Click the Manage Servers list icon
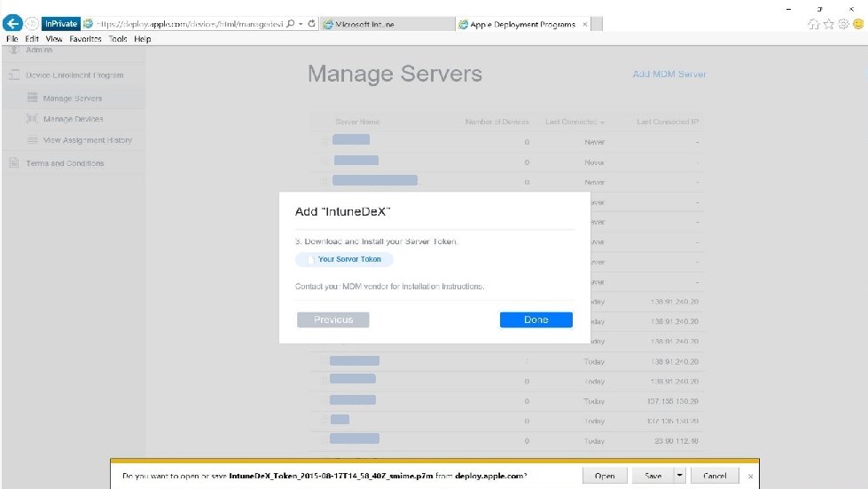 click(x=32, y=98)
